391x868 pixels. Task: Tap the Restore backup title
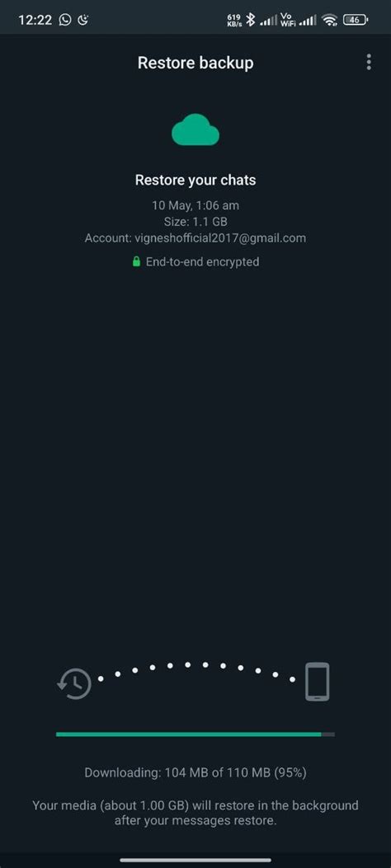(x=195, y=63)
